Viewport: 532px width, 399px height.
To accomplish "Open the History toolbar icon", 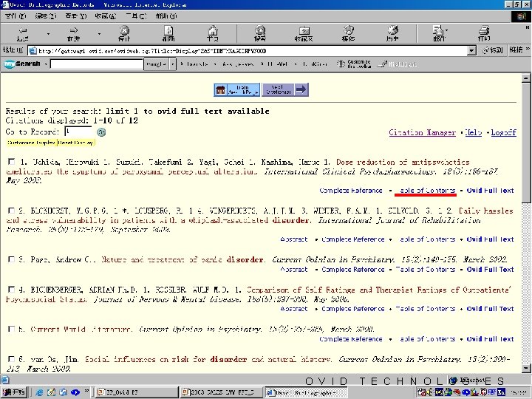I will click(392, 33).
